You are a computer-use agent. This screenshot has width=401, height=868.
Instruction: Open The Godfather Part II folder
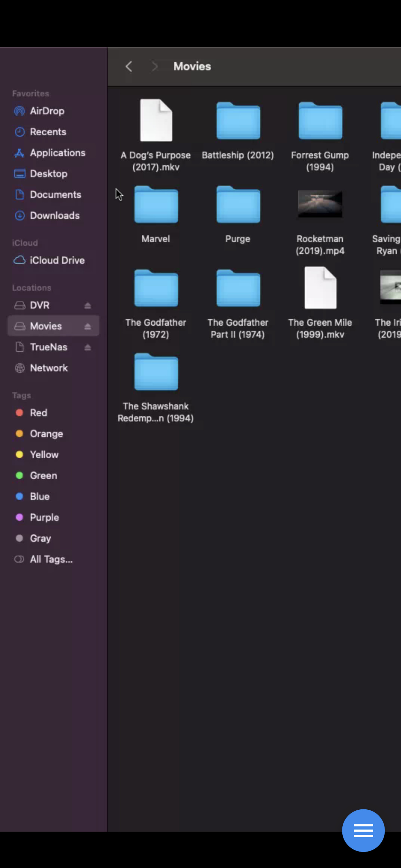(238, 289)
